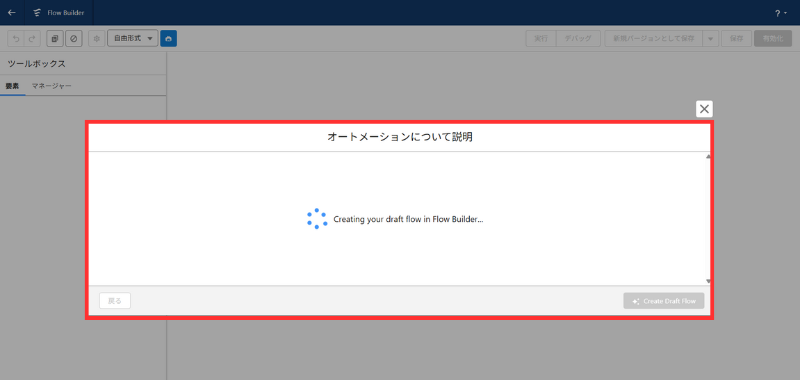Screen dimensions: 800x380
Task: Click the オートメーションについて説明 dialog title
Action: click(x=399, y=137)
